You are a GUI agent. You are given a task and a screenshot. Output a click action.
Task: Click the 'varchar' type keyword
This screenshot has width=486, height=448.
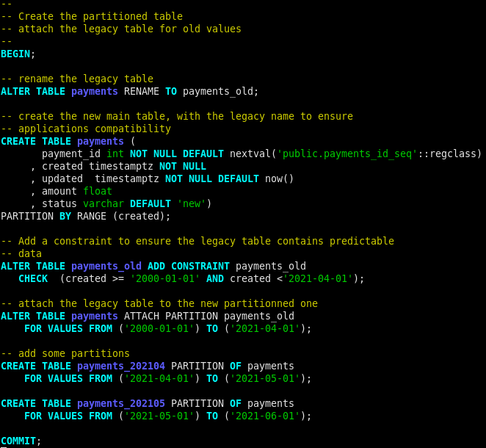104,203
